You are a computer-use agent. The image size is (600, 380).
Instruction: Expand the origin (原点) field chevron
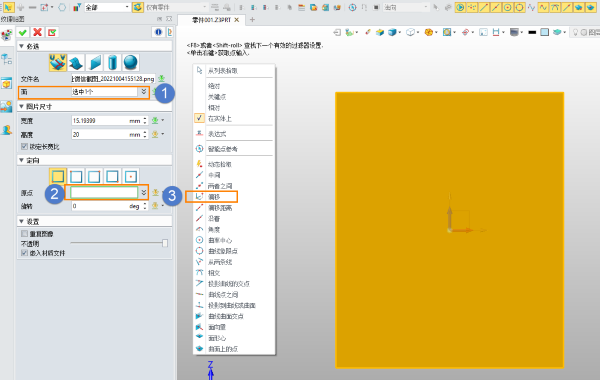(x=143, y=192)
